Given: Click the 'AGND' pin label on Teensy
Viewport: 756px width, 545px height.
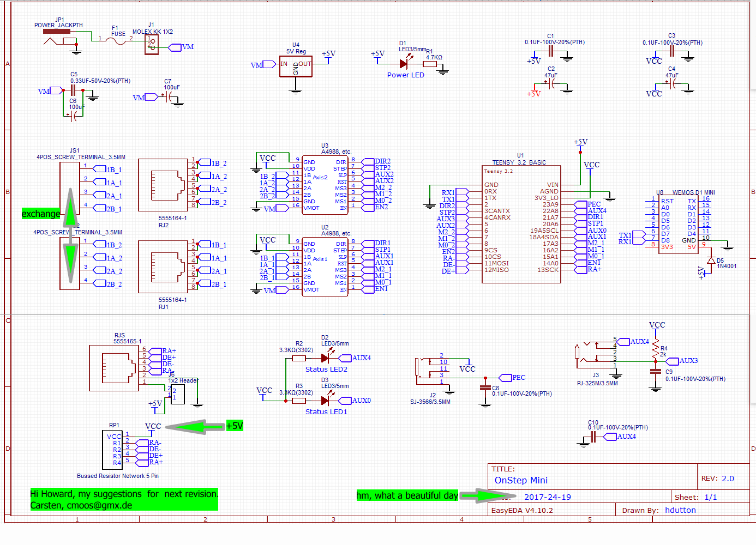Looking at the screenshot, I should [549, 191].
